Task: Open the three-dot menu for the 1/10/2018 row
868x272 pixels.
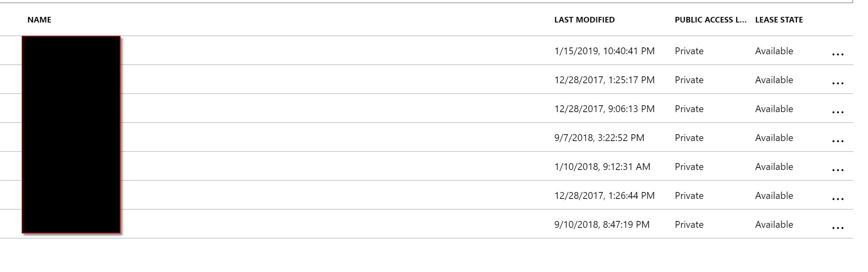Action: 837,170
